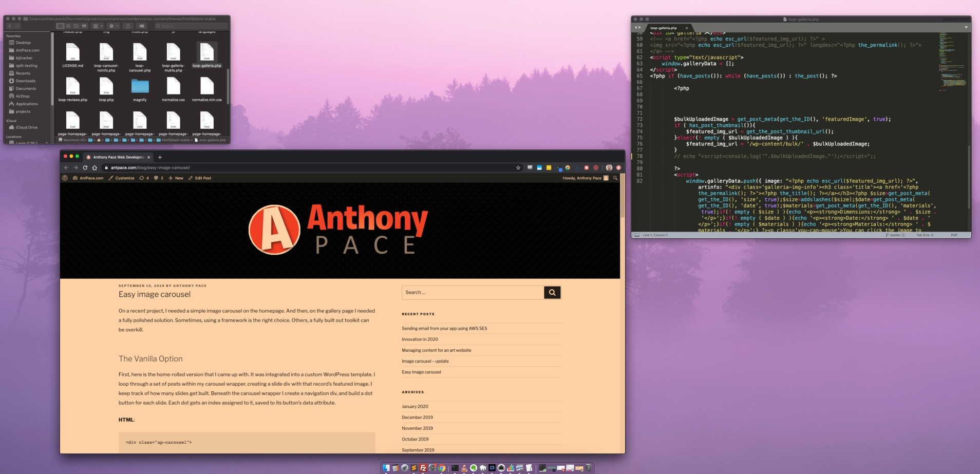Click Tab Size: 4 in Sublime status bar

[925, 235]
